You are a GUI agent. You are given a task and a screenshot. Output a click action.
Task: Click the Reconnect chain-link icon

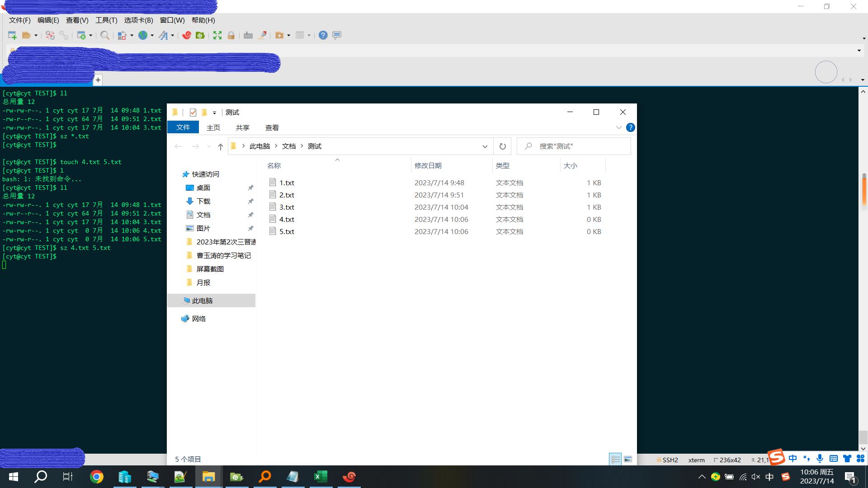tap(64, 35)
